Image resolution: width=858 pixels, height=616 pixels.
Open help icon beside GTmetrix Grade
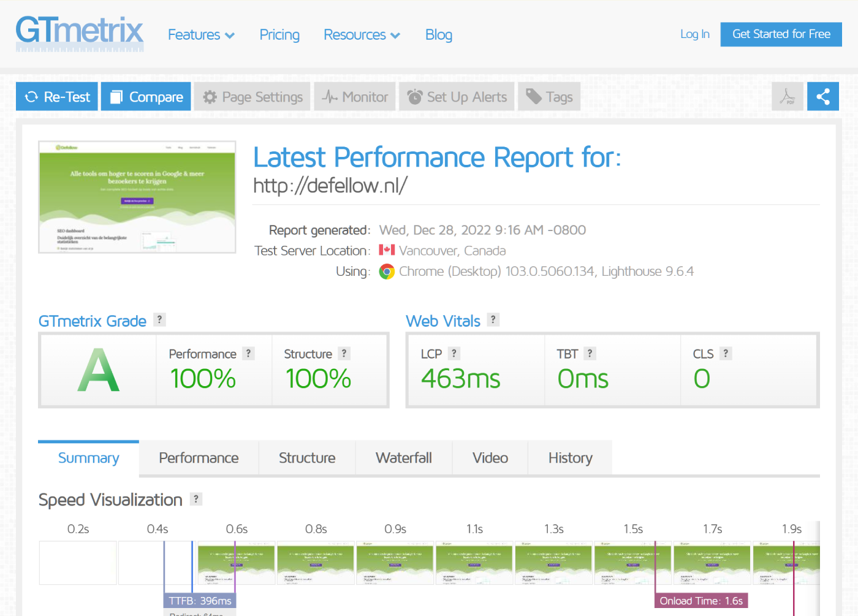point(159,319)
